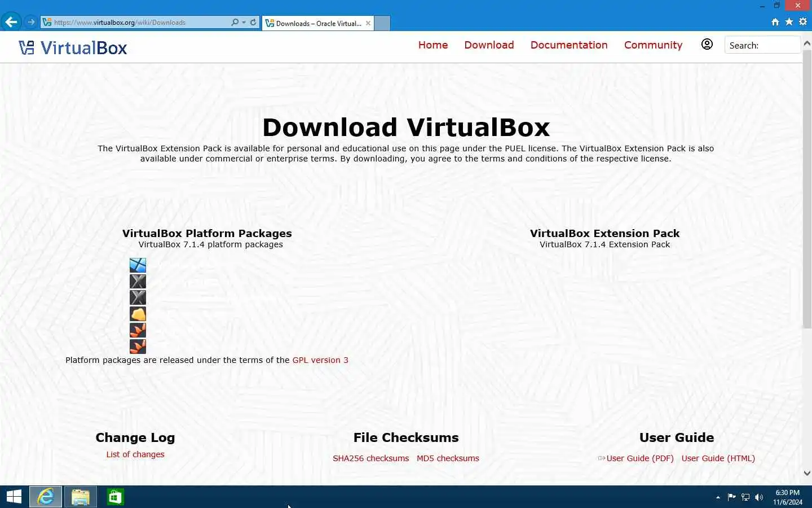Click Internet Explorer taskbar icon
This screenshot has height=508, width=812.
[x=46, y=497]
